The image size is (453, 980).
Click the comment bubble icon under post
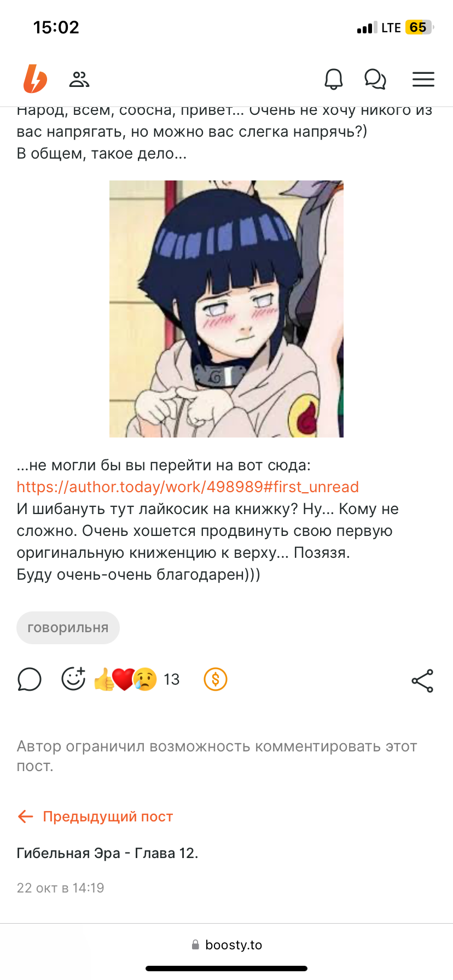(30, 680)
